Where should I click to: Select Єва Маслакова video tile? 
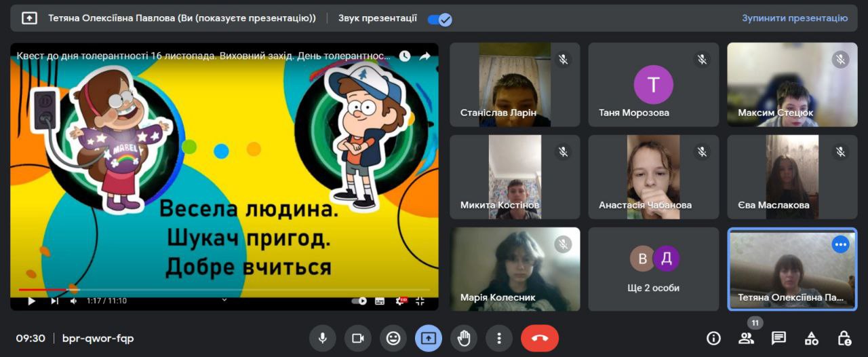click(792, 177)
